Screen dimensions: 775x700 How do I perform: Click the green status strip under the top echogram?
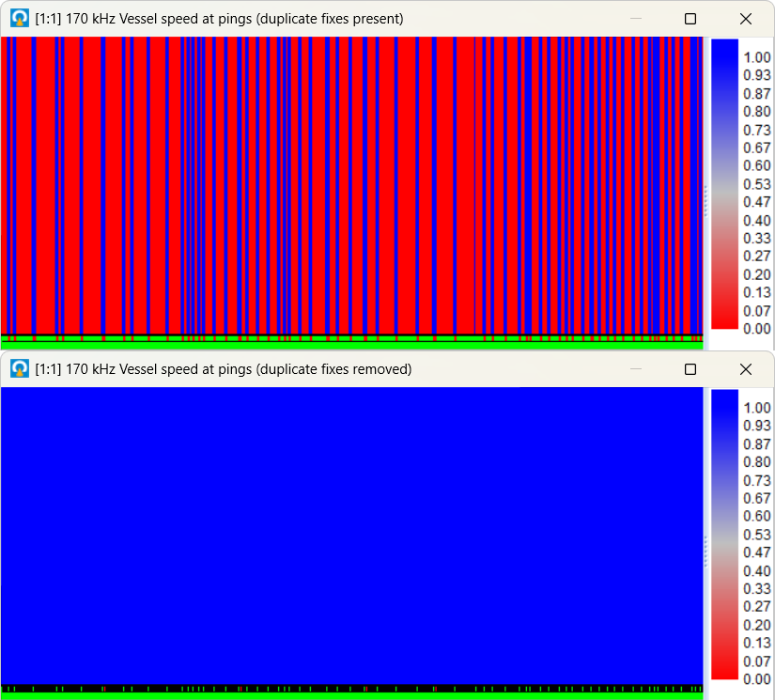coord(352,346)
